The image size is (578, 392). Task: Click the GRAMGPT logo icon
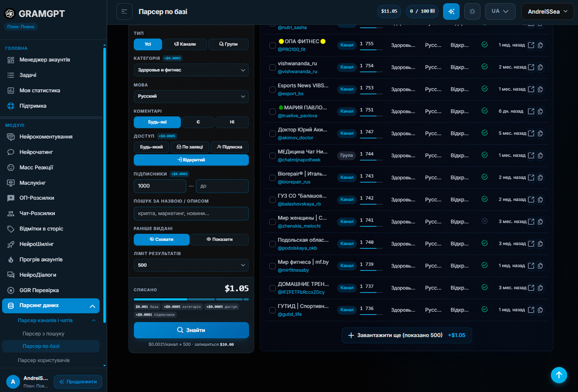(9, 14)
